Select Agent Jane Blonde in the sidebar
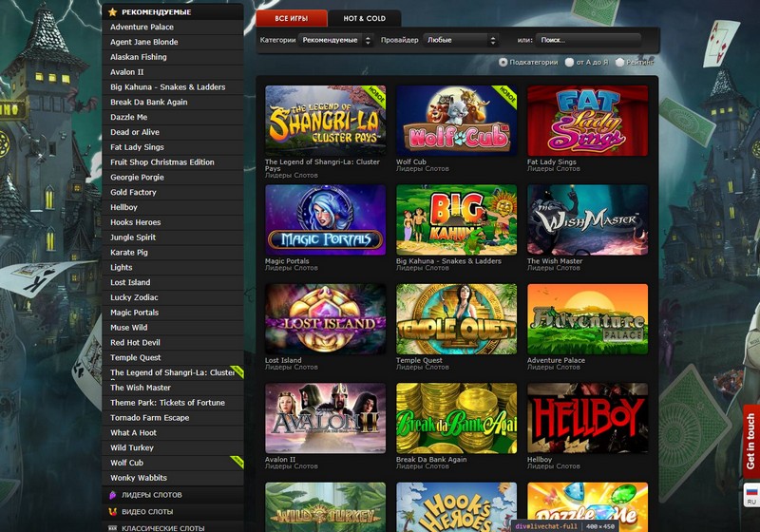This screenshot has width=760, height=532. point(173,42)
